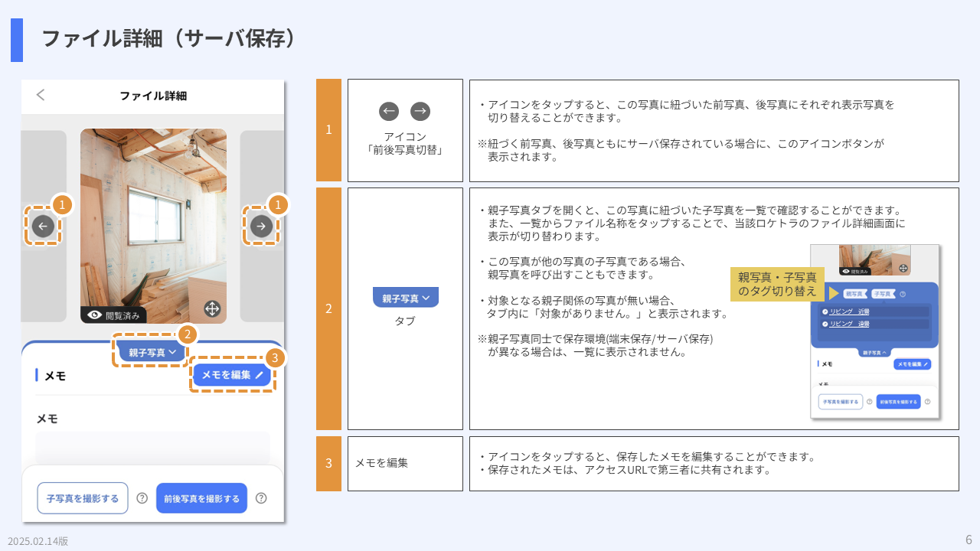Select the 親写真 tag in the inset preview
This screenshot has height=551, width=980.
click(x=855, y=294)
